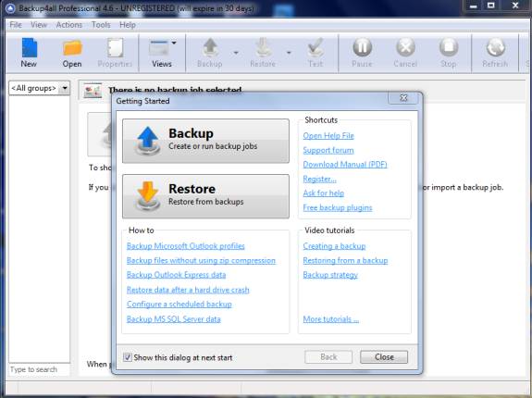This screenshot has height=398, width=532.
Task: Click the New backup job toolbar icon
Action: [30, 48]
